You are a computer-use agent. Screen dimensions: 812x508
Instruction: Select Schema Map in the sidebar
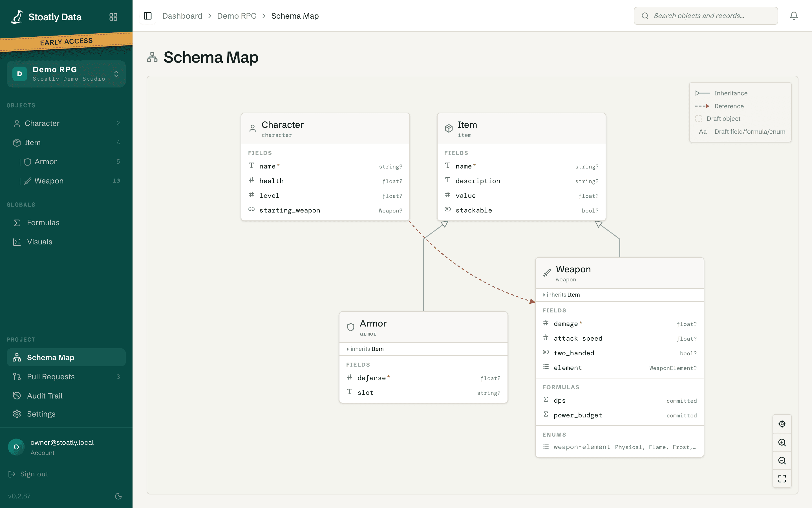tap(66, 358)
